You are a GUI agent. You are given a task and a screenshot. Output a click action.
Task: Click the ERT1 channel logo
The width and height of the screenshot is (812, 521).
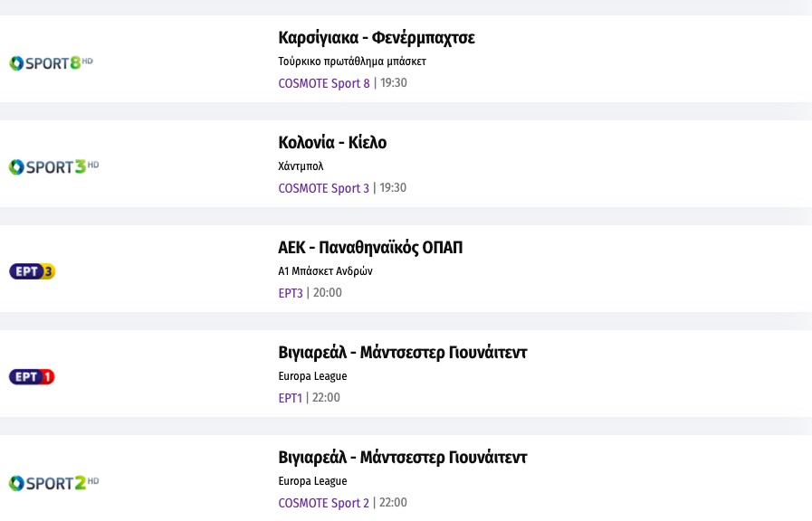[33, 376]
